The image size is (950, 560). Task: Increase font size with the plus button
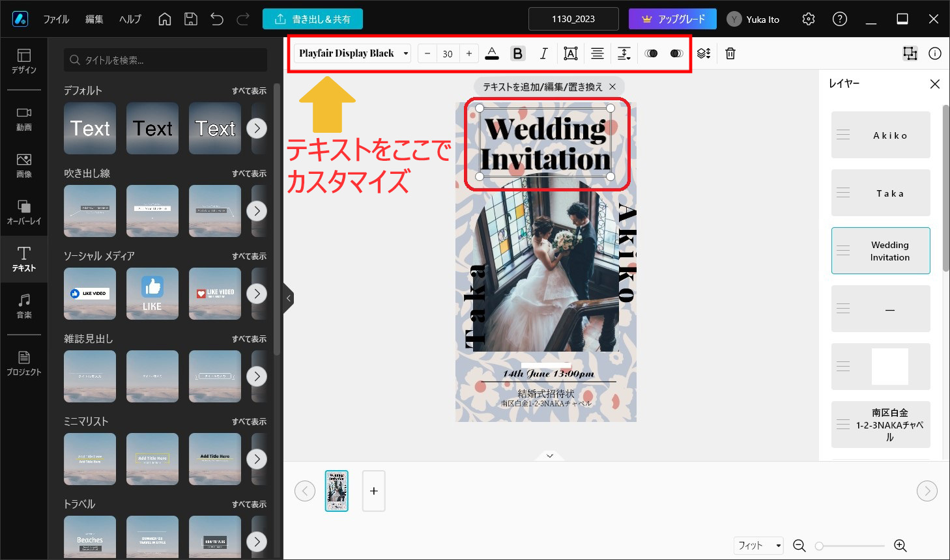click(x=468, y=53)
